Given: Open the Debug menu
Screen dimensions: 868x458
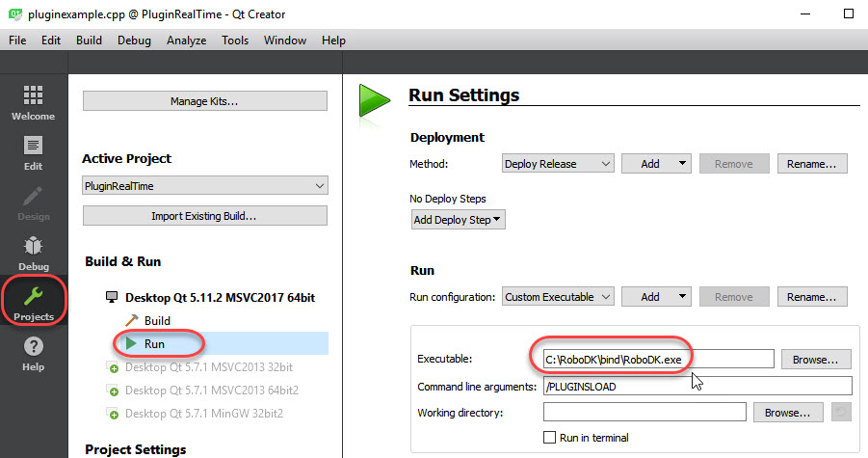Looking at the screenshot, I should (134, 40).
